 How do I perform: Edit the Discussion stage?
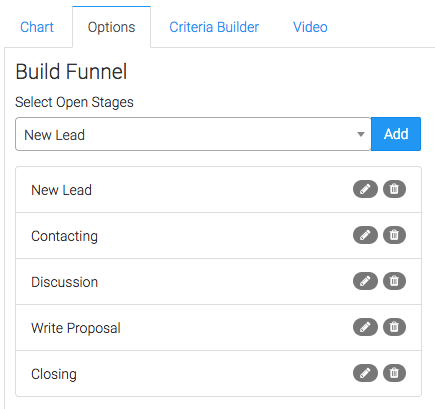(365, 281)
